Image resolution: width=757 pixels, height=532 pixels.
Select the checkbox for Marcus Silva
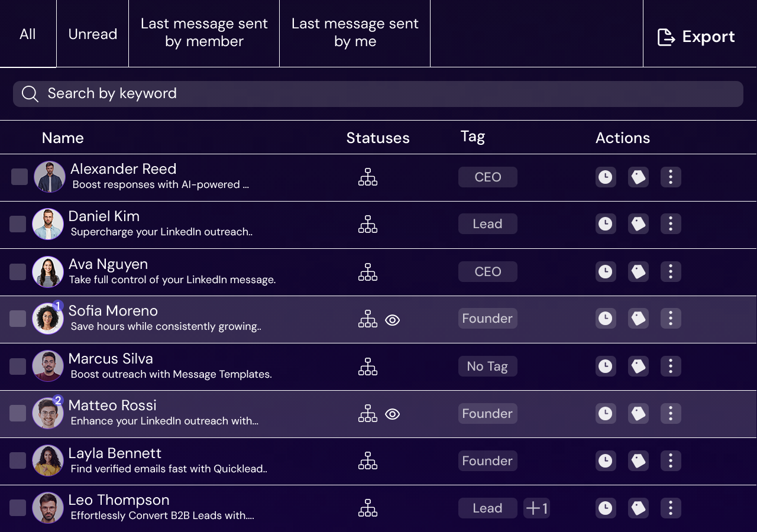[x=18, y=366]
